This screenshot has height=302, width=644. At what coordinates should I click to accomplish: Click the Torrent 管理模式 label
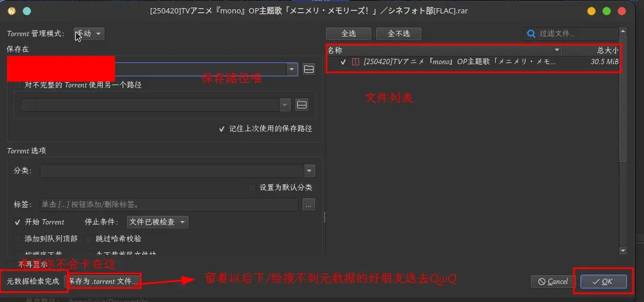point(36,34)
